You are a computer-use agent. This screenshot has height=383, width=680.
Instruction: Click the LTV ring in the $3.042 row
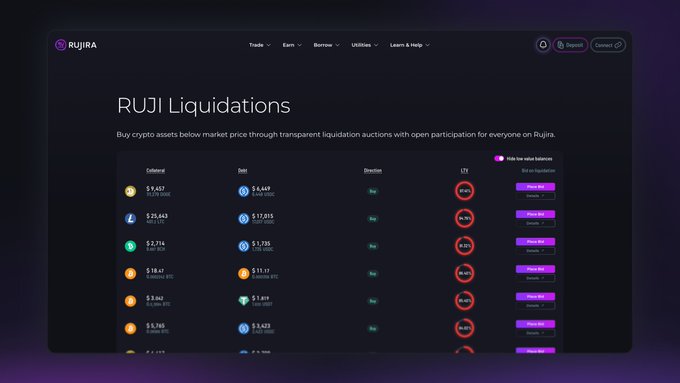(464, 301)
